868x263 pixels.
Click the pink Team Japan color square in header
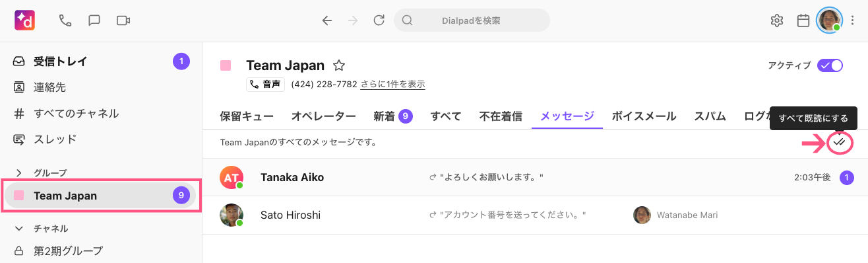tap(226, 65)
